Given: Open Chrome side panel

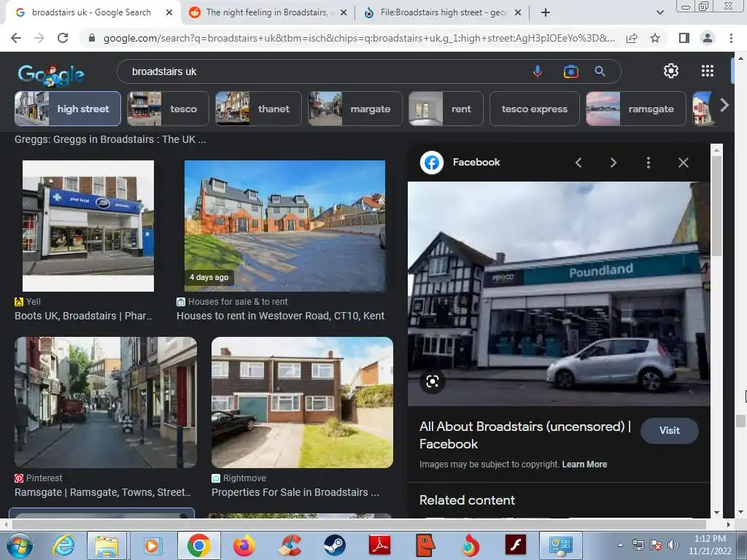Looking at the screenshot, I should click(x=684, y=38).
